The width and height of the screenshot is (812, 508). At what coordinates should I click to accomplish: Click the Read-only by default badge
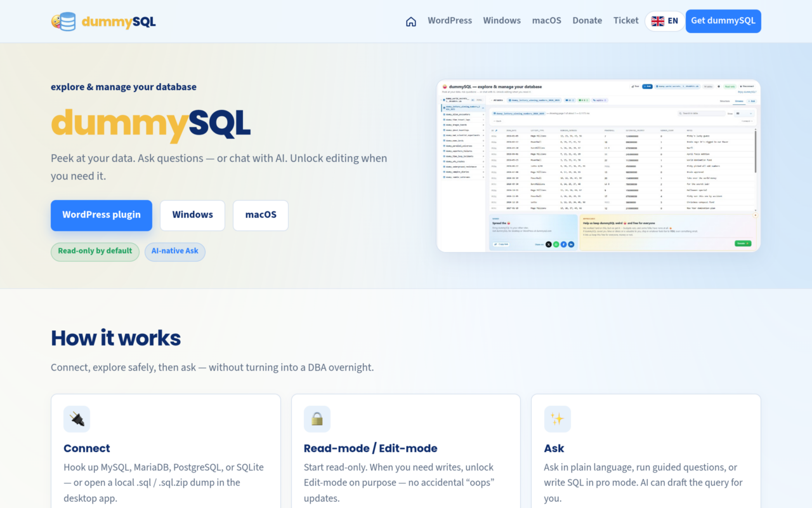point(95,251)
